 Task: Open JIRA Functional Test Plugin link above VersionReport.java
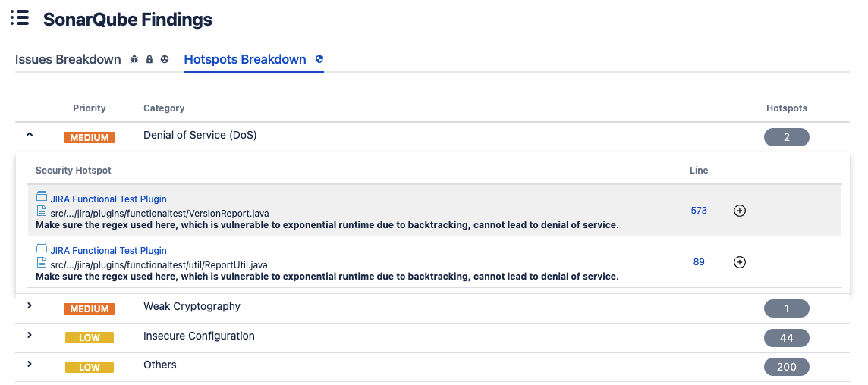tap(108, 199)
